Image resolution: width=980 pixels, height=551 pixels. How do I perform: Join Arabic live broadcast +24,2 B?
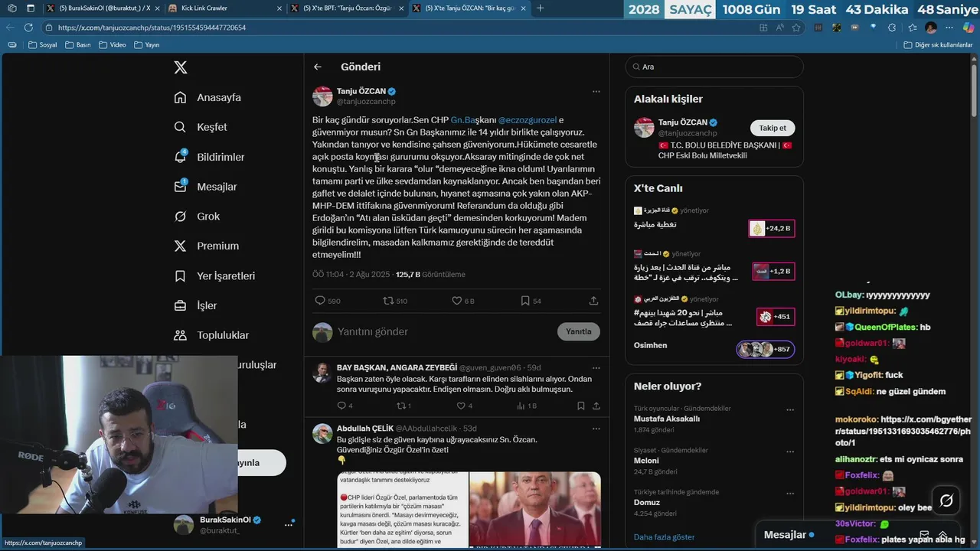(771, 228)
